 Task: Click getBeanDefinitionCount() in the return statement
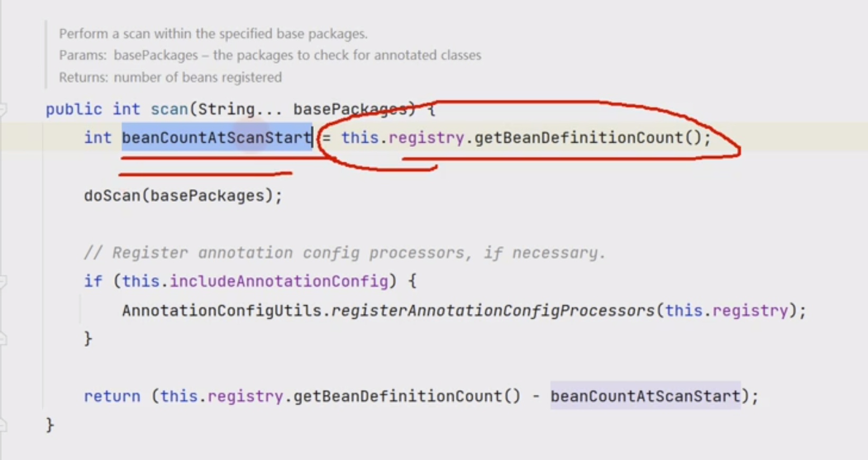(x=407, y=397)
